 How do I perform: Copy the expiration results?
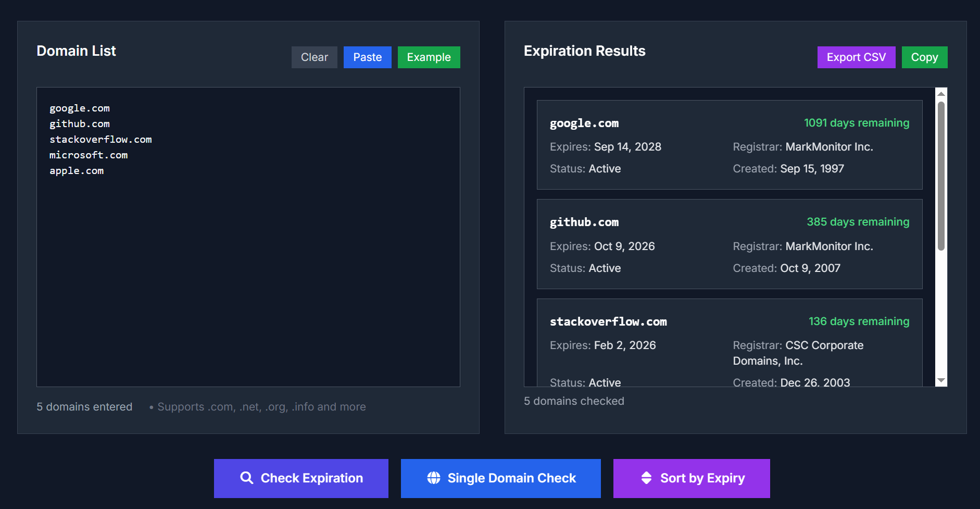pyautogui.click(x=925, y=57)
